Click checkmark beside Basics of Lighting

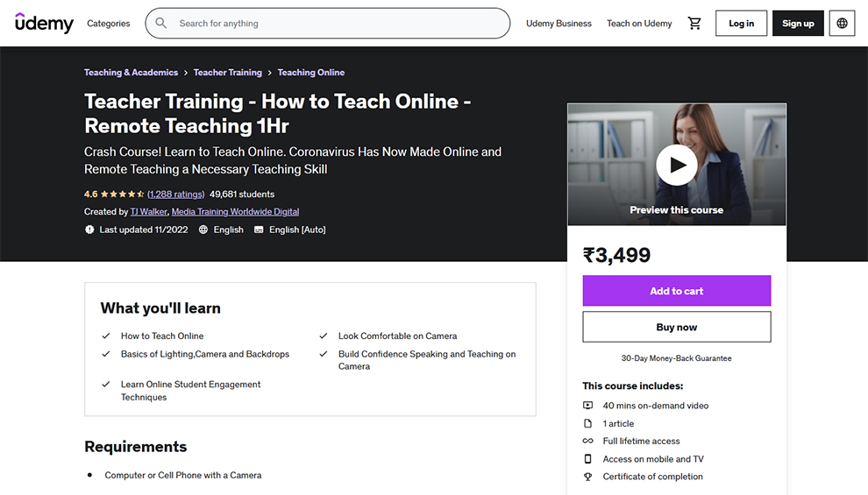click(106, 354)
